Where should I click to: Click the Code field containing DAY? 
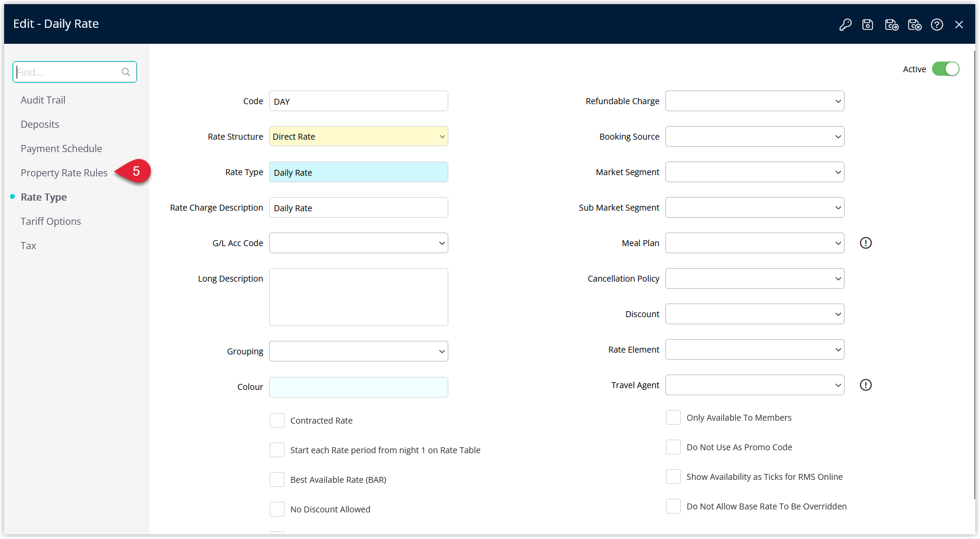pos(358,101)
